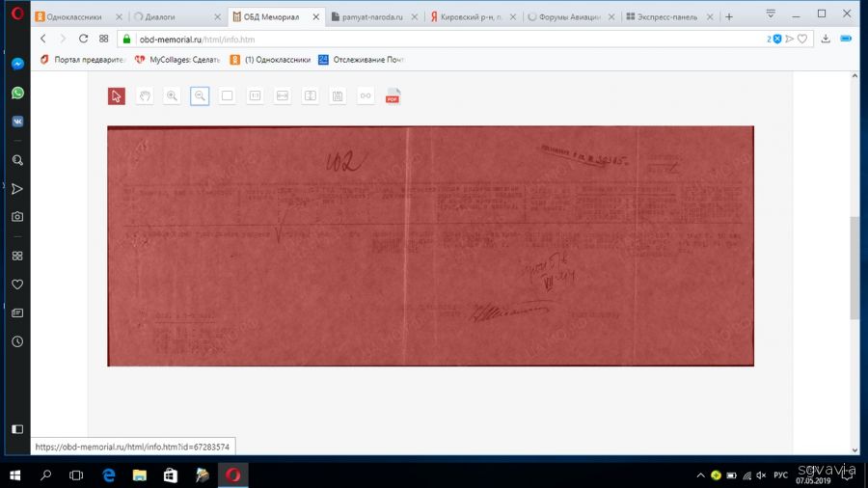868x488 pixels.
Task: Open the Opera tab menu dropdown
Action: (771, 14)
